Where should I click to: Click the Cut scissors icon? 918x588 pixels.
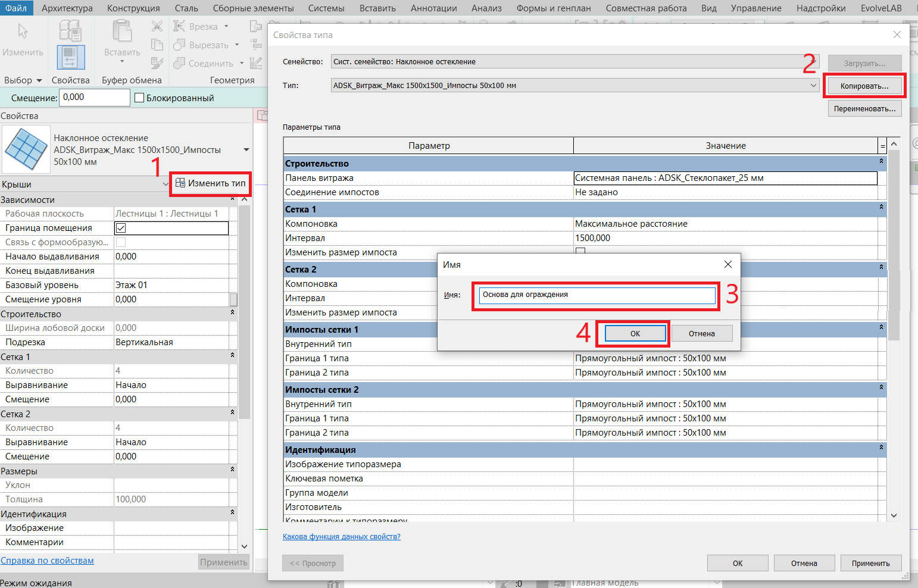(x=157, y=26)
